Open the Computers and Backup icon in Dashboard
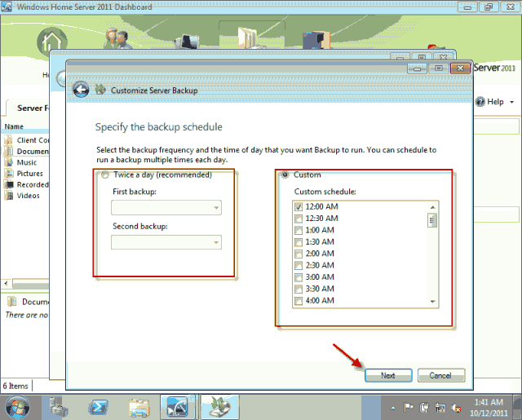522x420 pixels. [x=188, y=42]
